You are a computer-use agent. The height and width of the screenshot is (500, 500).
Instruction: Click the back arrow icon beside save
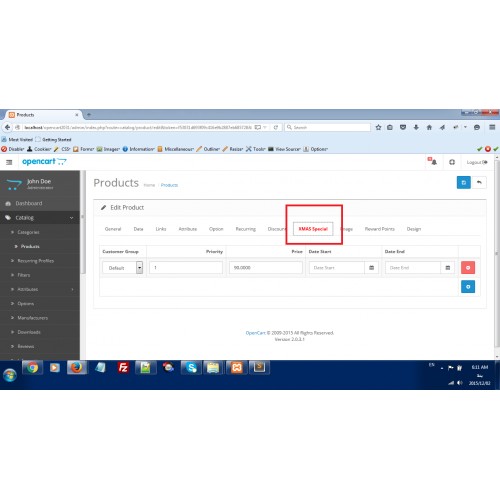tap(479, 182)
